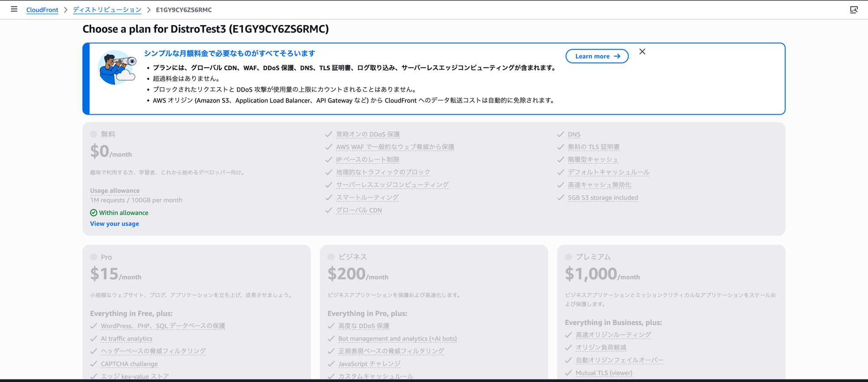Click Everything in Pro, plus: heading
868x382 pixels.
tap(367, 313)
